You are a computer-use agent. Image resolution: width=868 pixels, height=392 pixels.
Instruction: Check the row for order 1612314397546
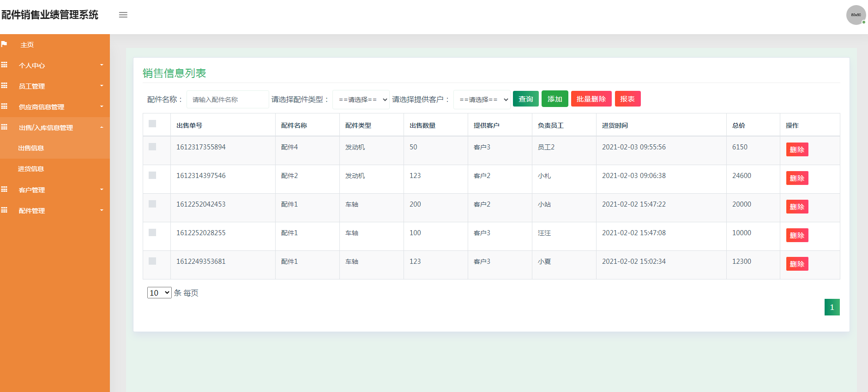(152, 175)
